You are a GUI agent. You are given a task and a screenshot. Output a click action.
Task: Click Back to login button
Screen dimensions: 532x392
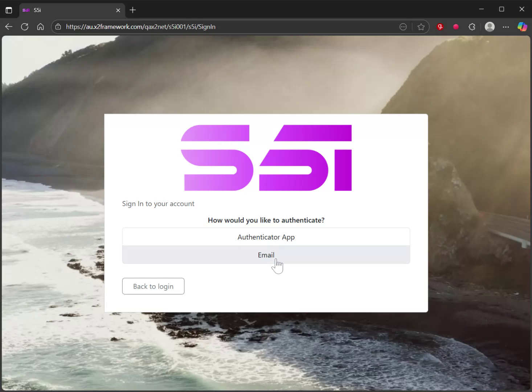[153, 286]
